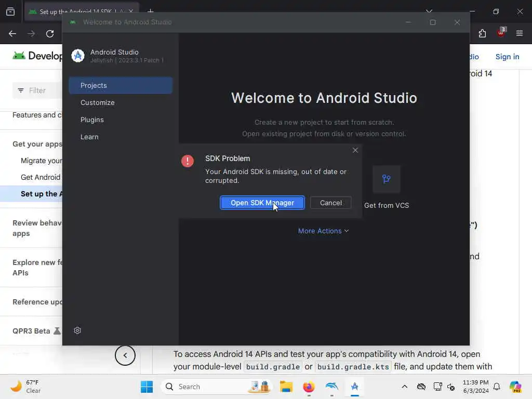The height and width of the screenshot is (399, 532).
Task: Open the muted volume tray icon
Action: click(451, 387)
